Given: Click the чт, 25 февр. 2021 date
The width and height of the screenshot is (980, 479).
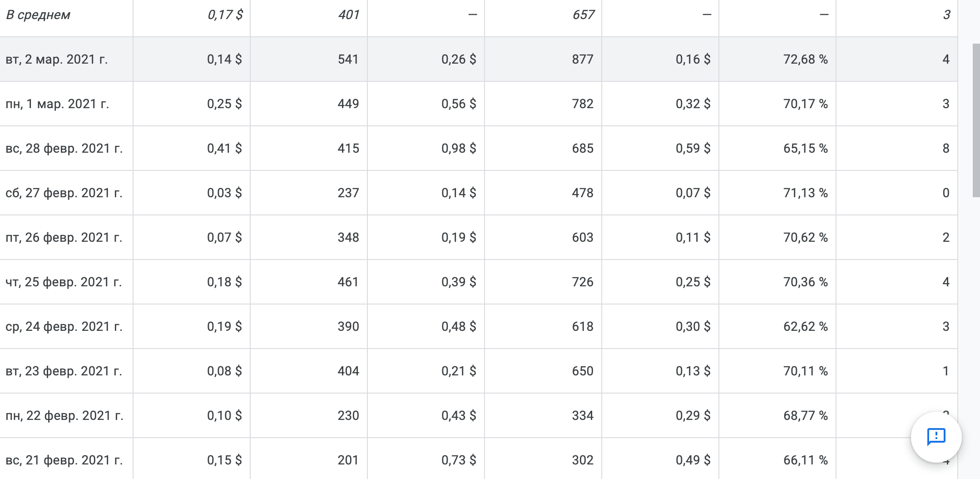Looking at the screenshot, I should click(64, 282).
